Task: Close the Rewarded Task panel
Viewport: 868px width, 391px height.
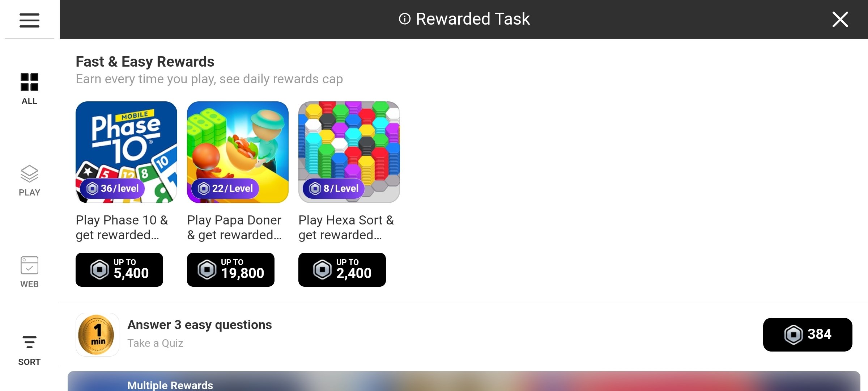Action: 840,19
